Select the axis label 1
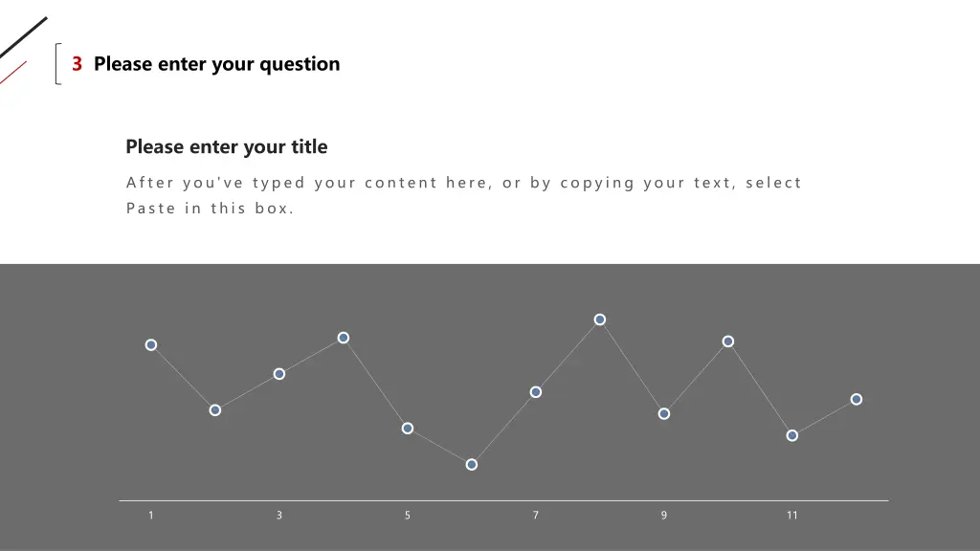This screenshot has width=980, height=551. pyautogui.click(x=150, y=516)
